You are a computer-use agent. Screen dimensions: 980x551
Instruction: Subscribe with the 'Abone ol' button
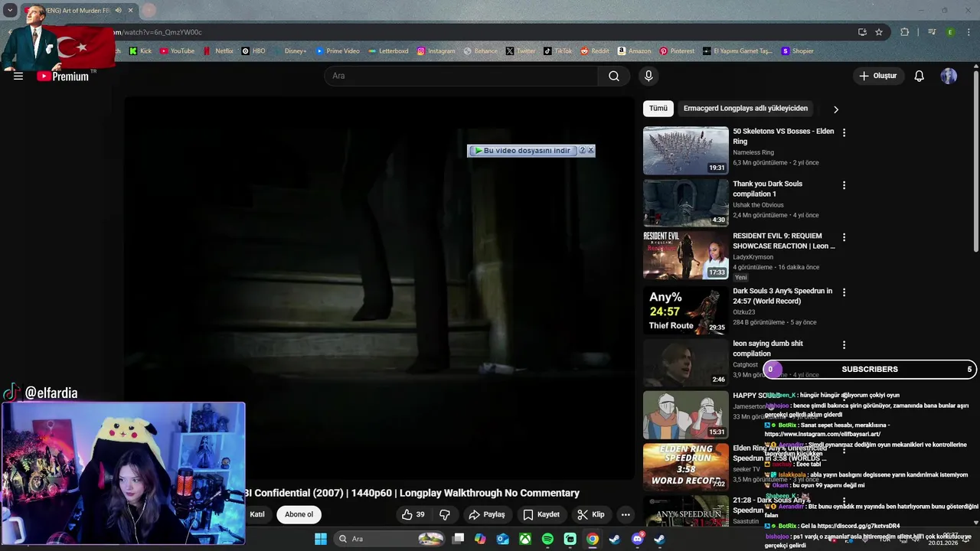299,514
